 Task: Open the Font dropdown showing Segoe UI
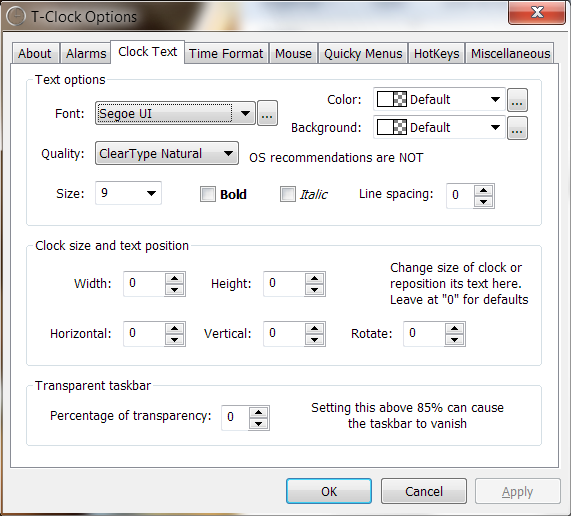tap(175, 113)
